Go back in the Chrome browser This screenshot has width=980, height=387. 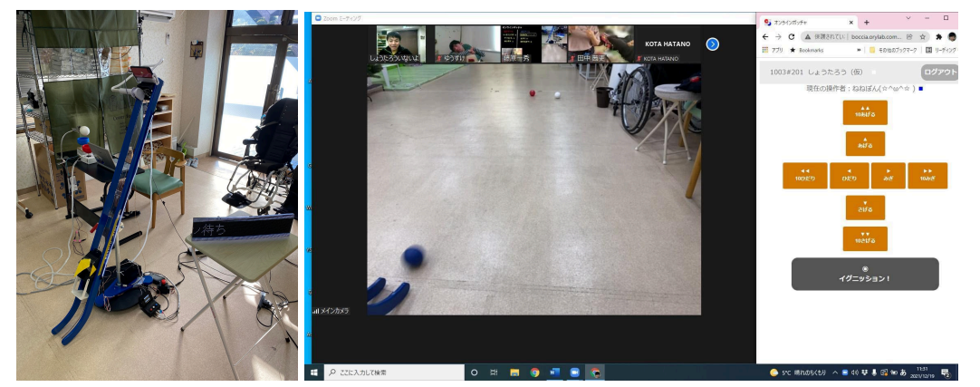click(x=765, y=37)
